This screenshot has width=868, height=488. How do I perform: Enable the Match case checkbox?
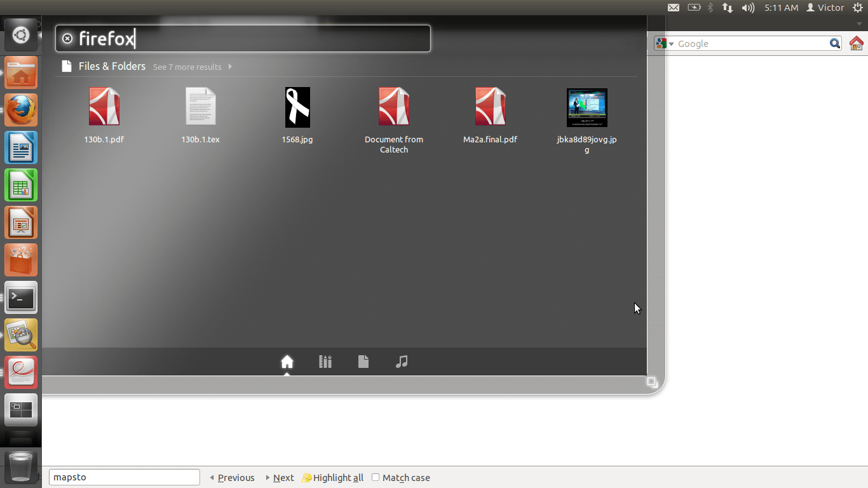(x=376, y=478)
